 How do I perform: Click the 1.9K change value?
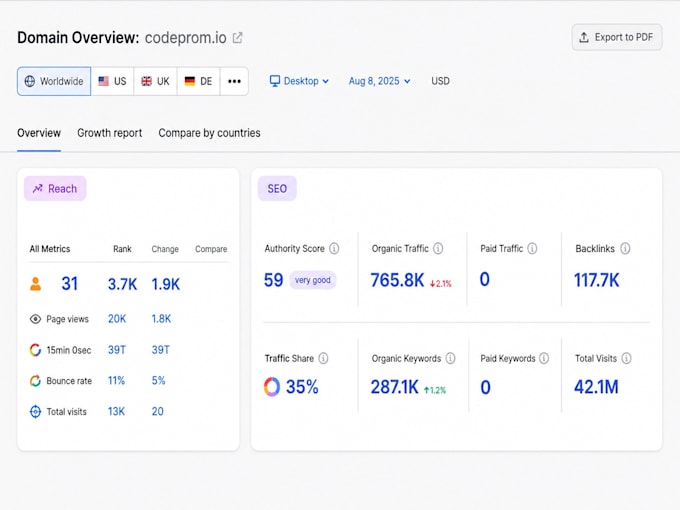(x=166, y=284)
